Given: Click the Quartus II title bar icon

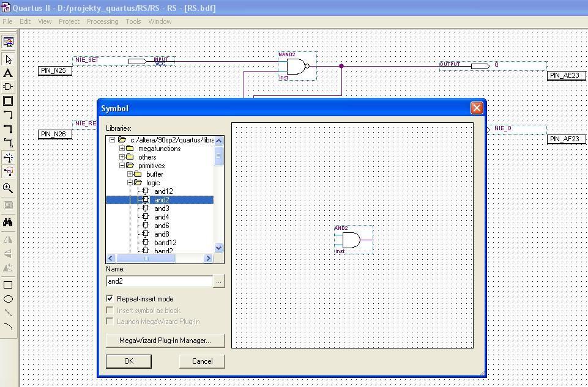Looking at the screenshot, I should pyautogui.click(x=6, y=7).
